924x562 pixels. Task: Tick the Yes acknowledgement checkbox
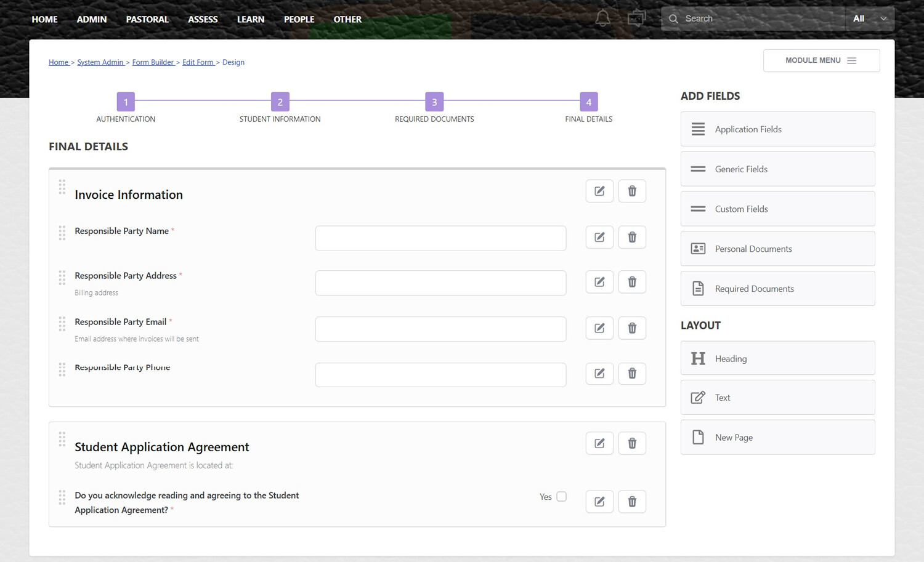click(561, 496)
